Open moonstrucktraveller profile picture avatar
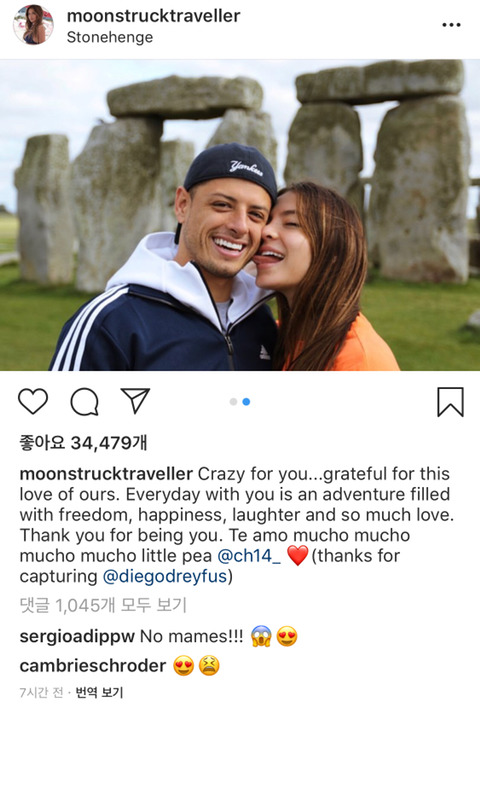 click(33, 25)
